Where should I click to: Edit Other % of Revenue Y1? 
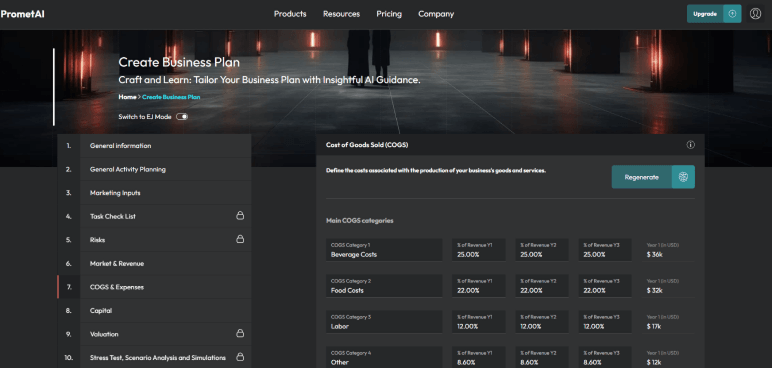click(x=479, y=358)
